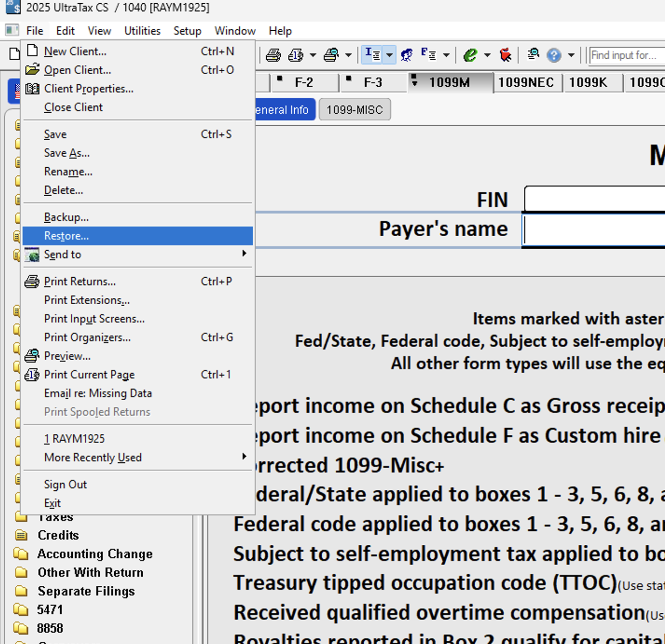665x644 pixels.
Task: Click the Payer's name input field
Action: coord(593,230)
